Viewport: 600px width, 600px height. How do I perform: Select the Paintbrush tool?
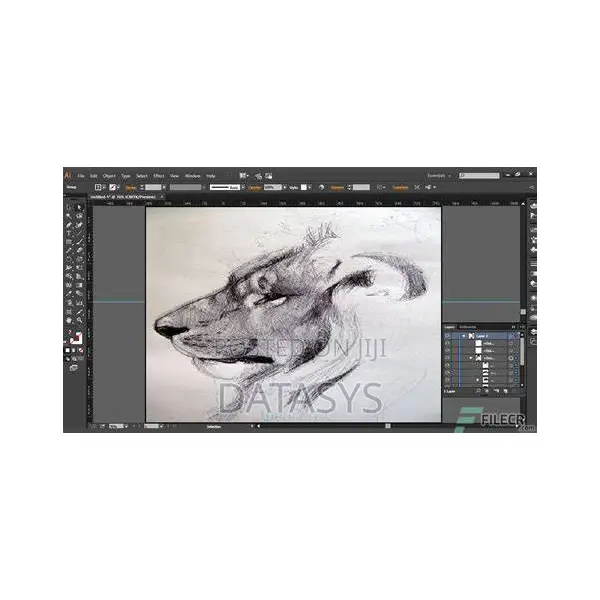(79, 242)
